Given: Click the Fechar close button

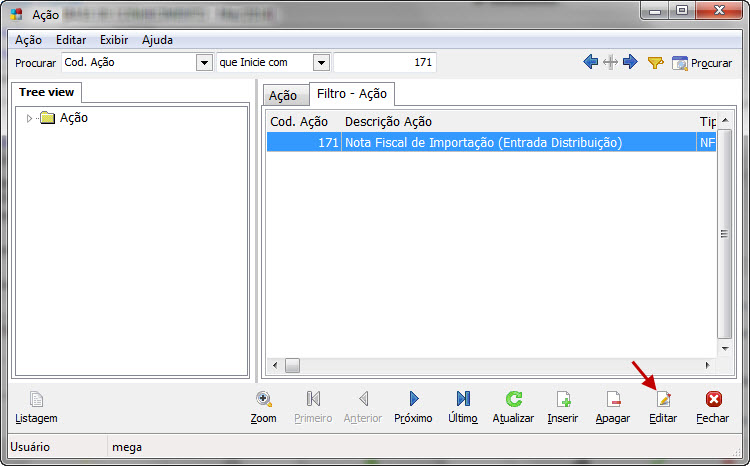Looking at the screenshot, I should pos(712,399).
